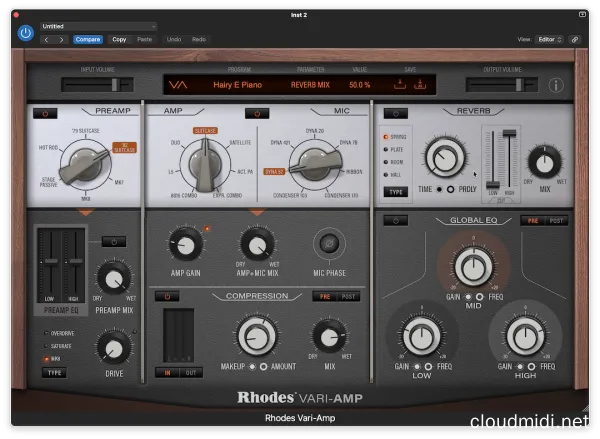Screen dimensions: 600x439
Task: Toggle the plugin power bypass button
Action: [26, 33]
